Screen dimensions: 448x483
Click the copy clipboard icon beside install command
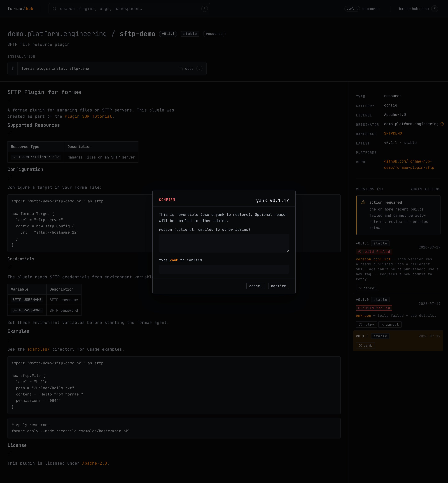click(181, 69)
